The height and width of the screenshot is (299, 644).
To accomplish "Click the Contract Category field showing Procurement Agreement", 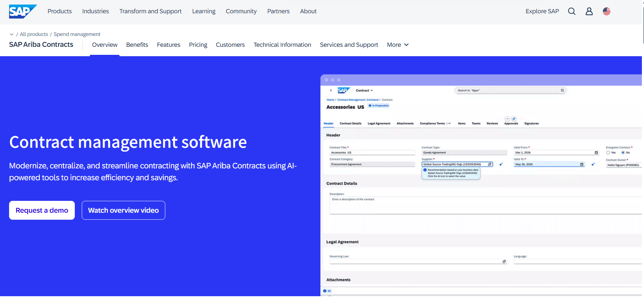I will 372,164.
